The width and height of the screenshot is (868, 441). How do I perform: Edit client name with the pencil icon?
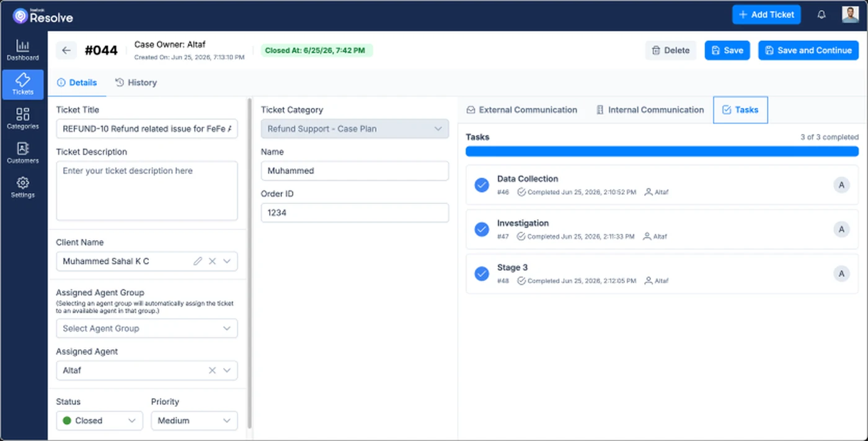click(x=198, y=261)
